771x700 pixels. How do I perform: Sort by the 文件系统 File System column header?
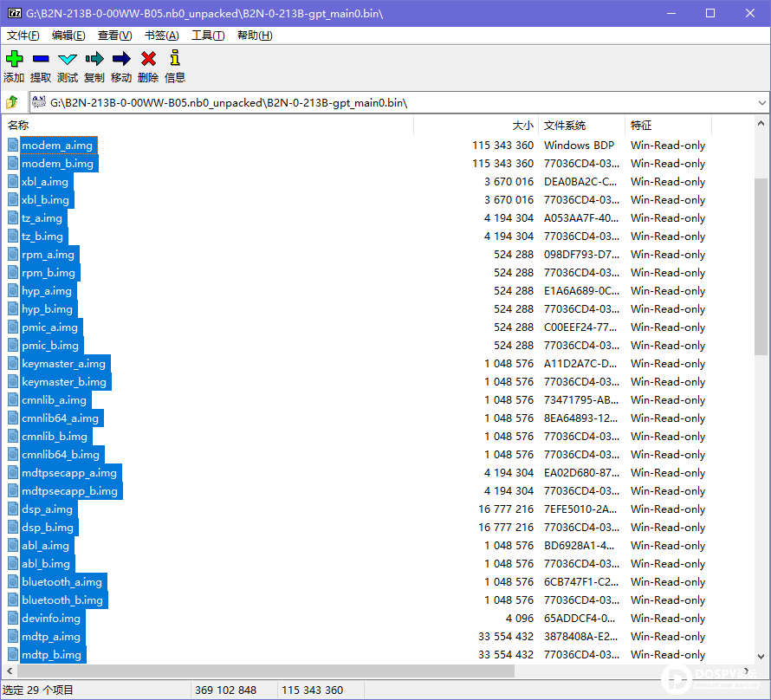[x=581, y=126]
